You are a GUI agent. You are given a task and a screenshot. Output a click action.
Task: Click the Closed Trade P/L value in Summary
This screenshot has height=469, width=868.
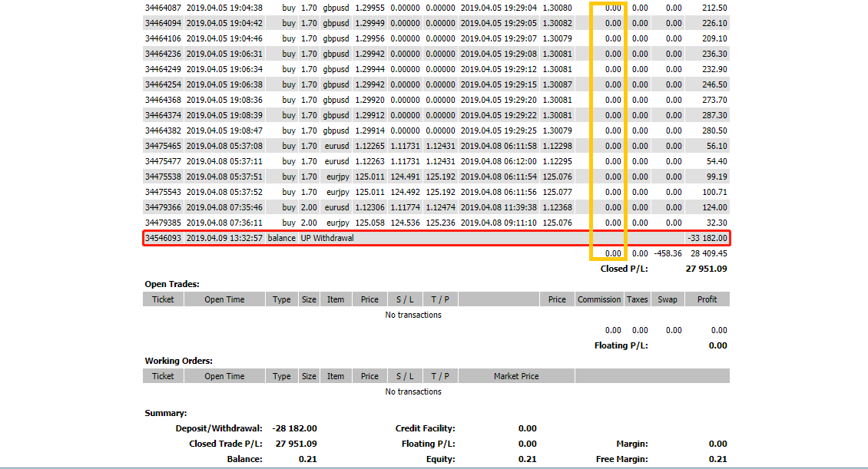click(296, 444)
